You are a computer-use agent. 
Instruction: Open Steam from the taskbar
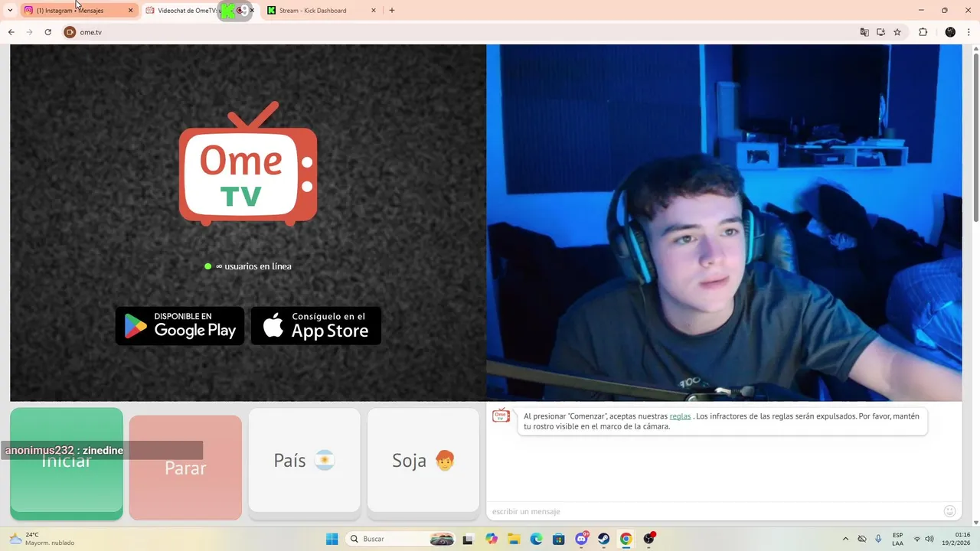[604, 539]
